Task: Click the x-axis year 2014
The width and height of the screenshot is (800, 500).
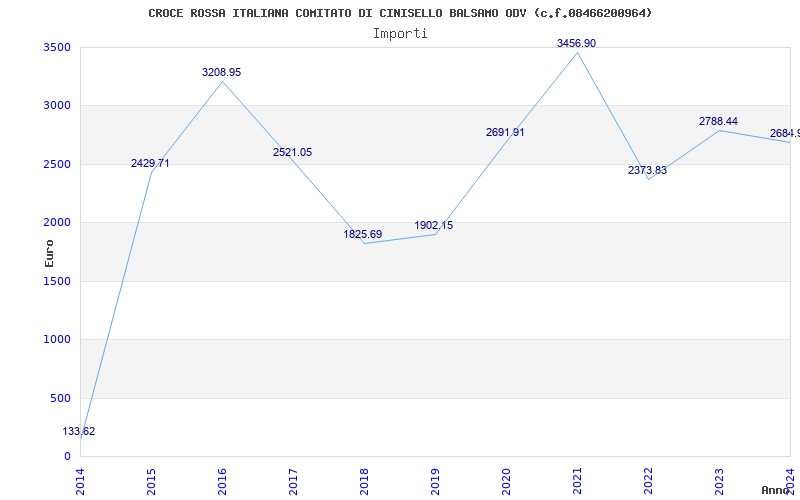Action: coord(81,482)
